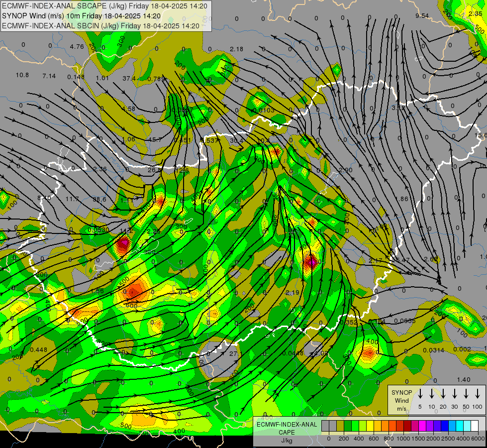Click the 10 m/s wind arrow in SYNOP legend
This screenshot has width=487, height=448.
(x=432, y=394)
